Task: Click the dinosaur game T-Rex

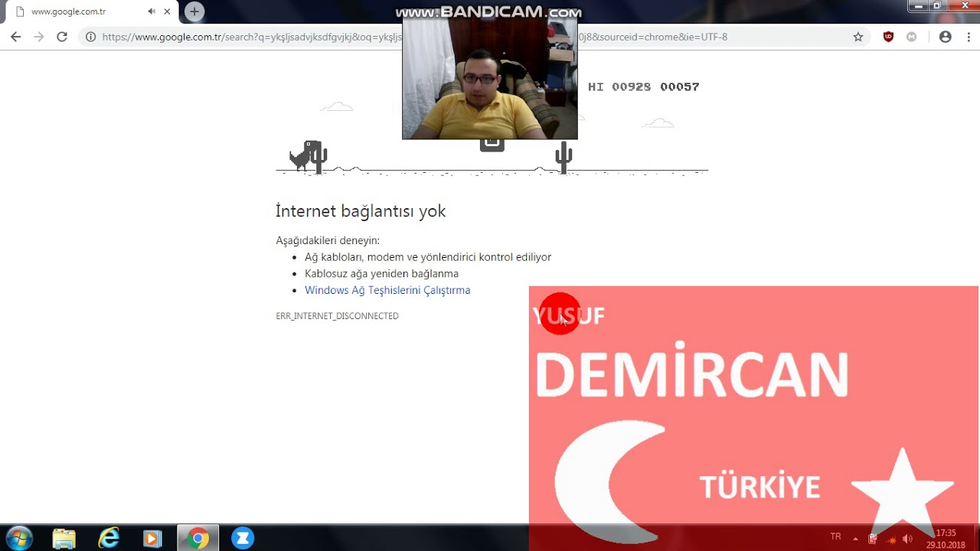Action: 304,156
